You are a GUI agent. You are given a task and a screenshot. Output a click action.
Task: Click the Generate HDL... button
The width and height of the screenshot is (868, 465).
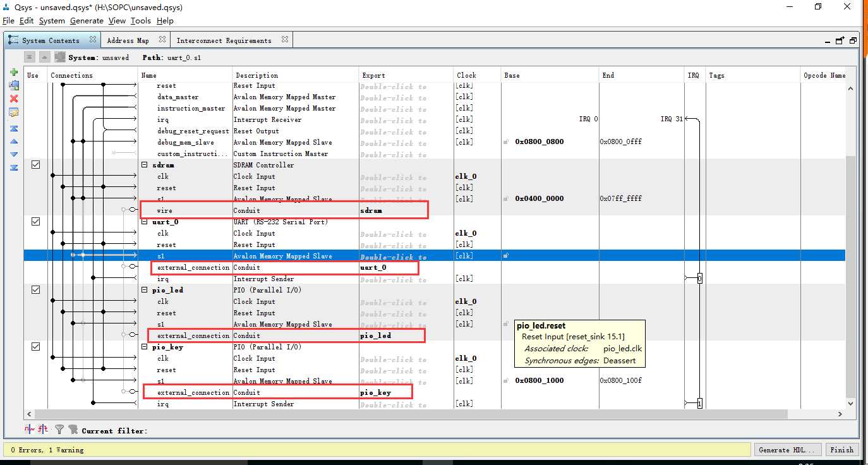(x=788, y=450)
